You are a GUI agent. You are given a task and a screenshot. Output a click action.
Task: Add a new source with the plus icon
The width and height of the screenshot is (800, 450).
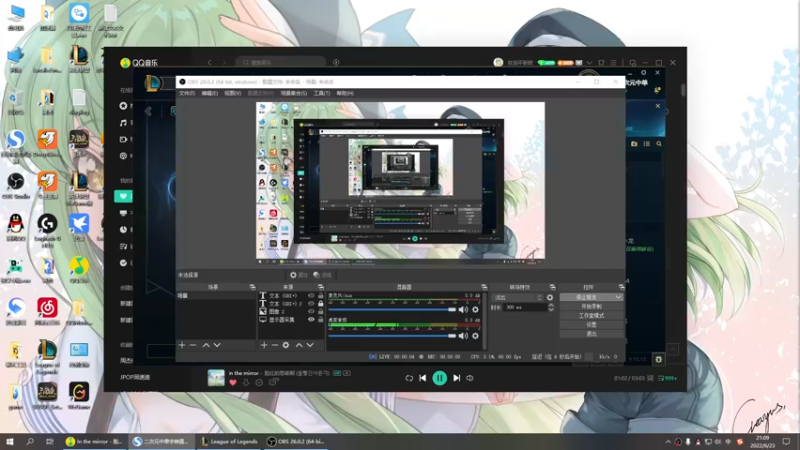click(x=264, y=345)
